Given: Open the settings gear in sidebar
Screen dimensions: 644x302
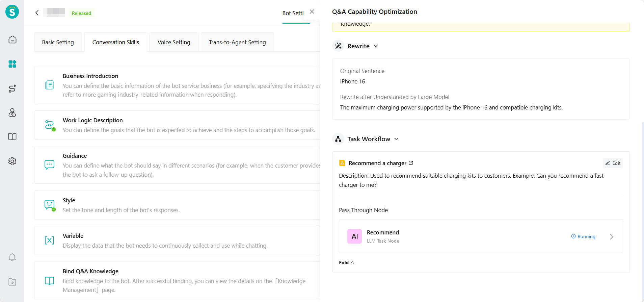Looking at the screenshot, I should [12, 161].
